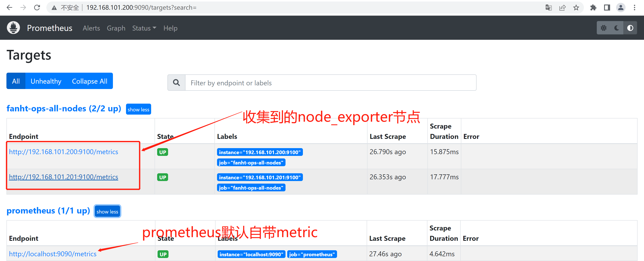
Task: Click UP badge for 192.168.101.200:9100
Action: tap(163, 152)
